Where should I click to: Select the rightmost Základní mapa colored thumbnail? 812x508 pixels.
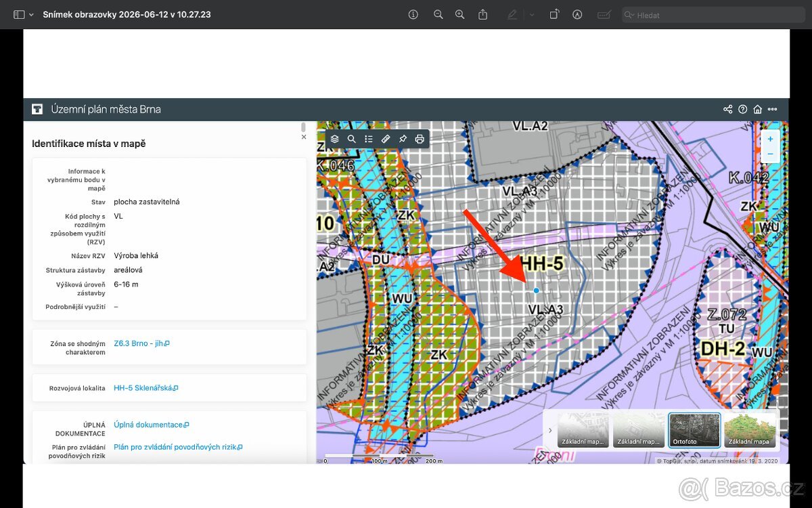pos(750,430)
